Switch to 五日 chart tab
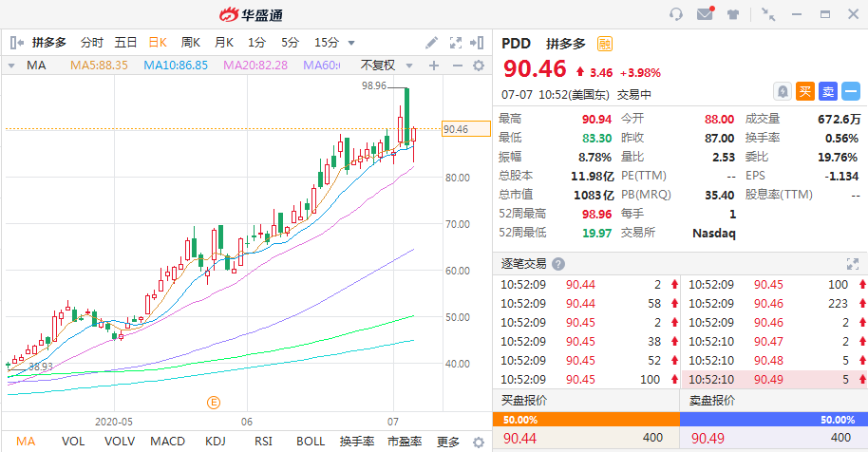The image size is (868, 452). tap(125, 43)
